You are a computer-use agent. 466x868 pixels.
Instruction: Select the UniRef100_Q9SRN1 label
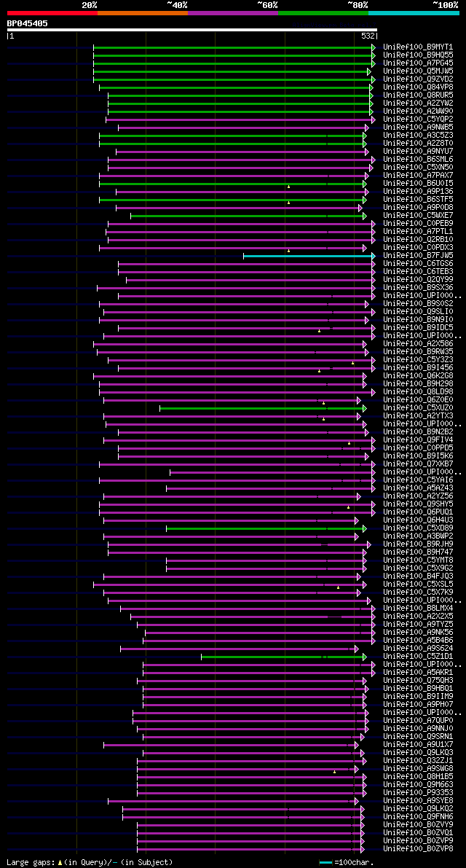pos(418,738)
